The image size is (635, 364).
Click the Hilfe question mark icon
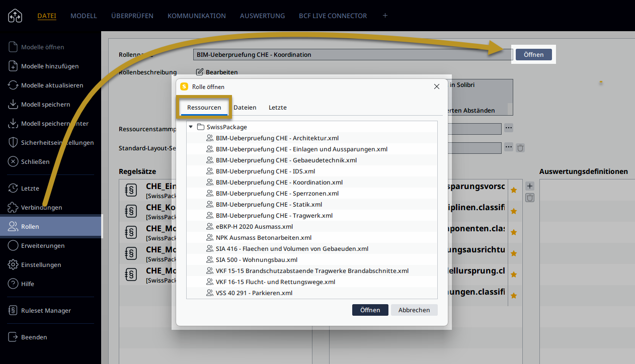point(13,284)
